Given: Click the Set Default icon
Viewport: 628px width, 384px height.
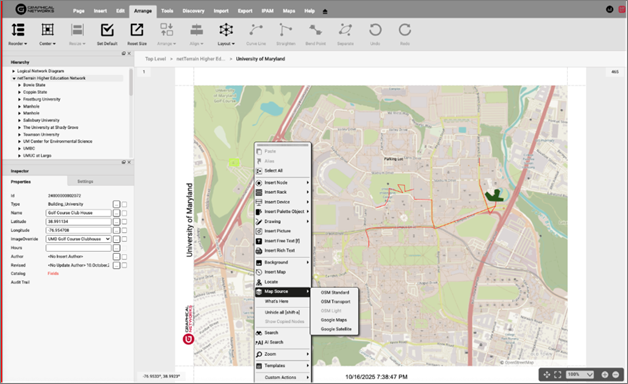Looking at the screenshot, I should coord(107,30).
